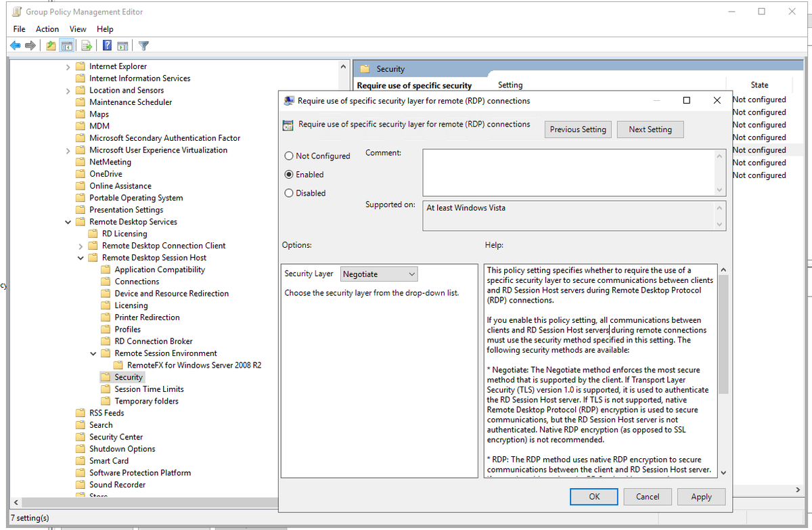Click the folder icon beside Smart Card
This screenshot has width=812, height=530.
pyautogui.click(x=81, y=461)
